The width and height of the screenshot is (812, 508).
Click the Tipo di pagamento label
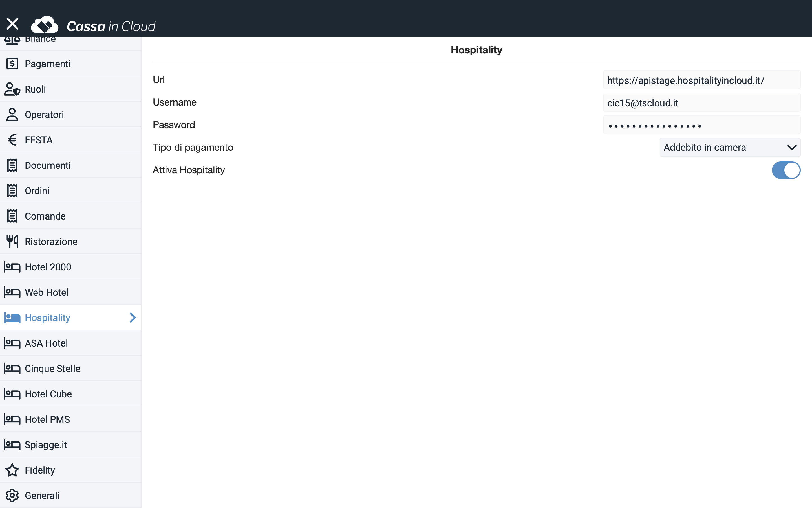pyautogui.click(x=193, y=148)
